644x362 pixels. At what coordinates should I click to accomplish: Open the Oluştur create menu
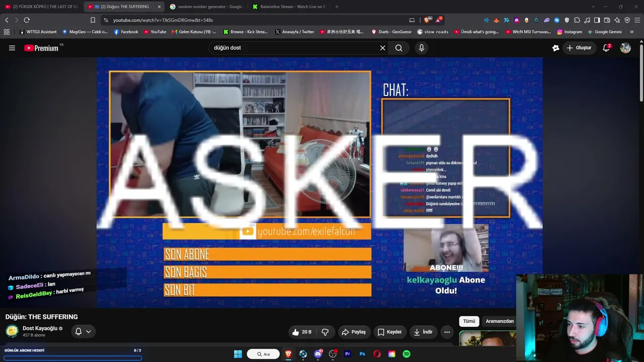pyautogui.click(x=579, y=48)
